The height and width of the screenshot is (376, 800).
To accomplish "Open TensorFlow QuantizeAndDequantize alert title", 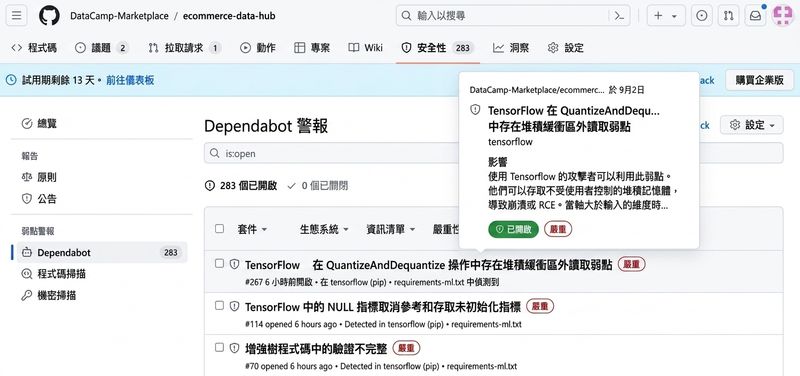I will [x=429, y=265].
